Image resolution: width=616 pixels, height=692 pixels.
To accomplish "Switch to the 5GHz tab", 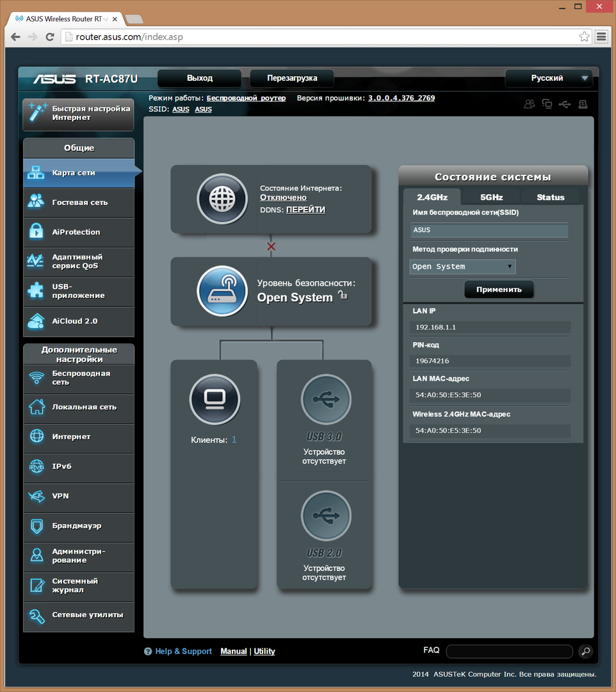I will coord(491,197).
